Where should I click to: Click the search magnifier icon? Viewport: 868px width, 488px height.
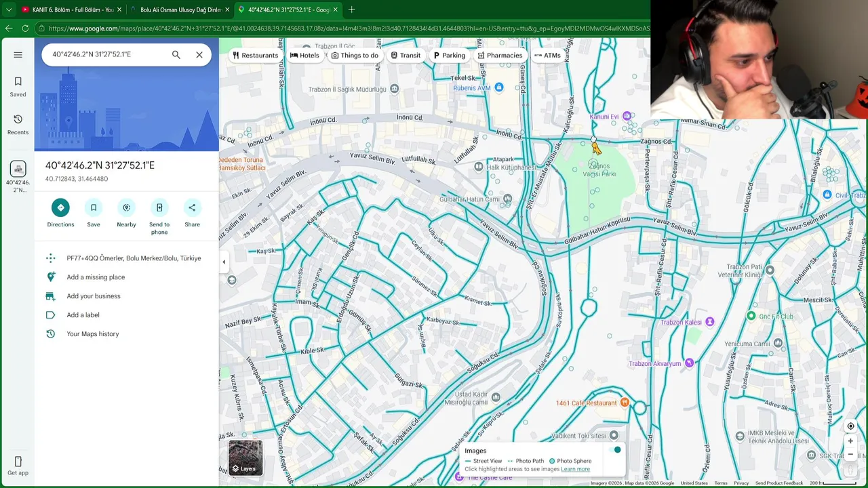(x=176, y=54)
